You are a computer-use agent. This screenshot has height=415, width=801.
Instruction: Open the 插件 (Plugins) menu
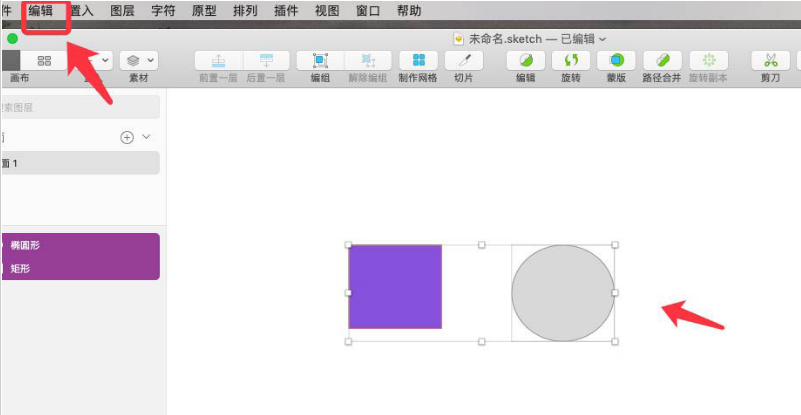pos(285,11)
